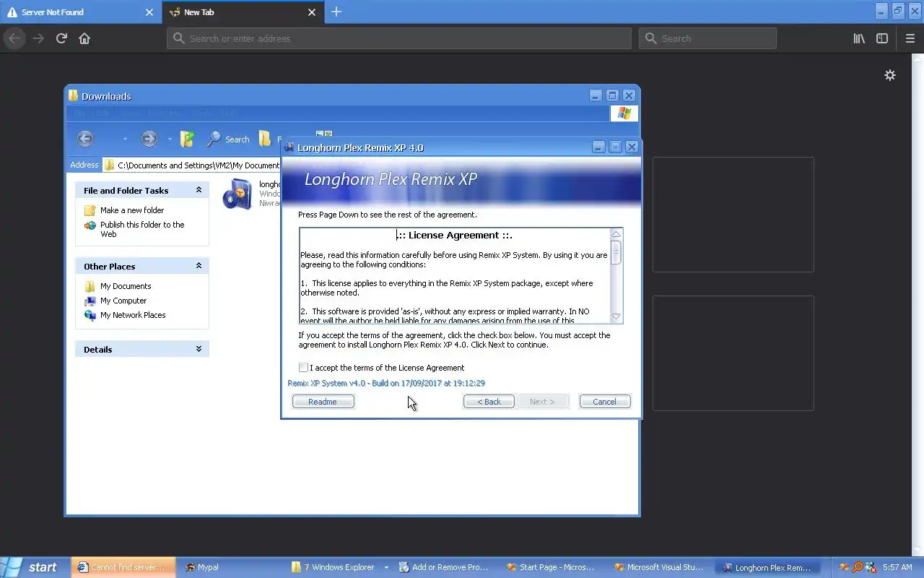Focus the browser Search box
The height and width of the screenshot is (578, 924).
pyautogui.click(x=707, y=38)
